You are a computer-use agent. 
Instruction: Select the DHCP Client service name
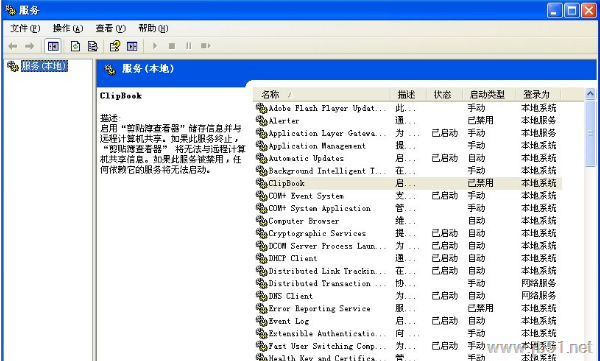[x=293, y=258]
